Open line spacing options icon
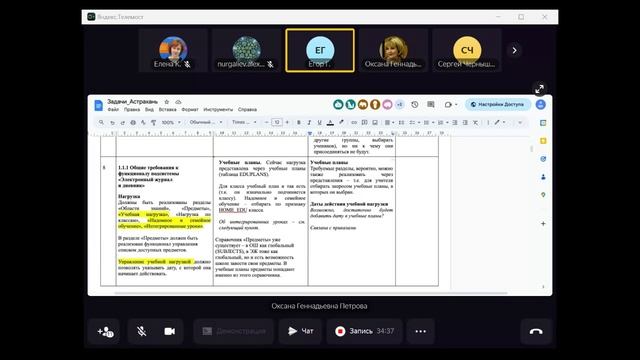Screen dimensions: 640x360 point(401,122)
